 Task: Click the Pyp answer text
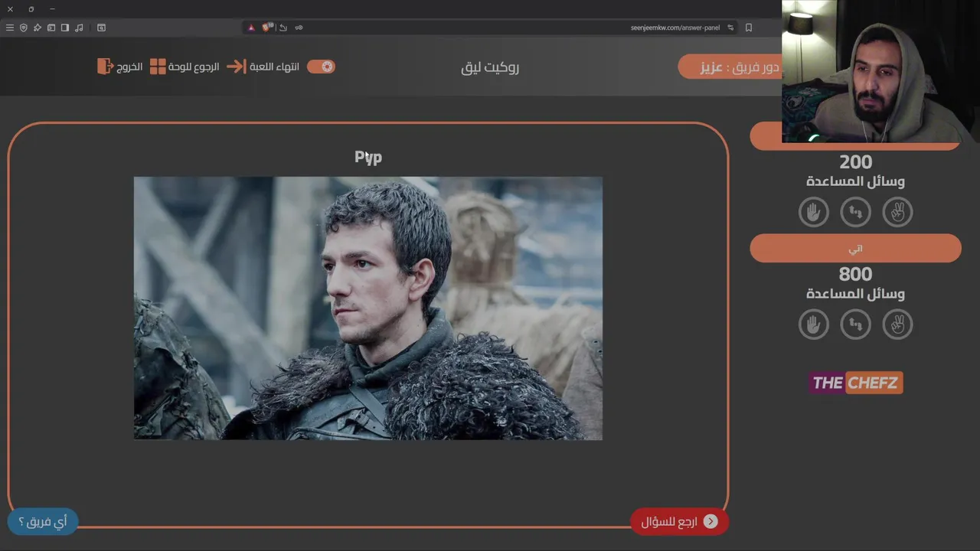point(368,157)
